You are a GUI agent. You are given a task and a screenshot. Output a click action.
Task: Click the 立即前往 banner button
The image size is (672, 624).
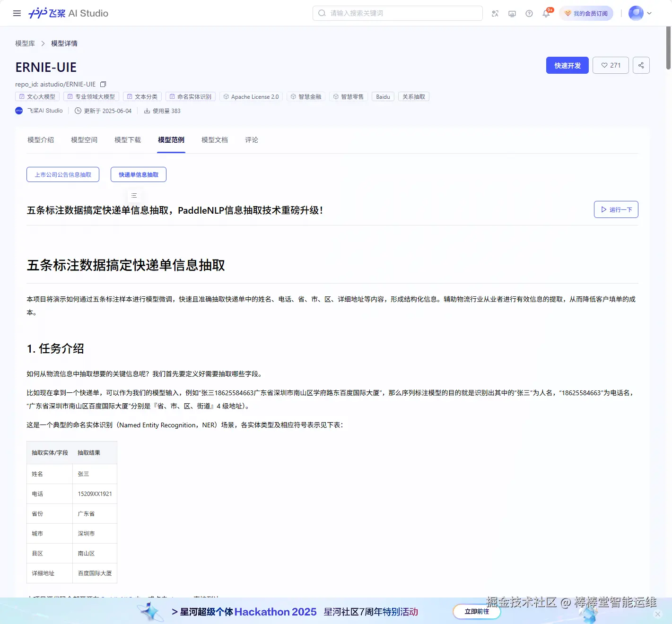pyautogui.click(x=477, y=611)
